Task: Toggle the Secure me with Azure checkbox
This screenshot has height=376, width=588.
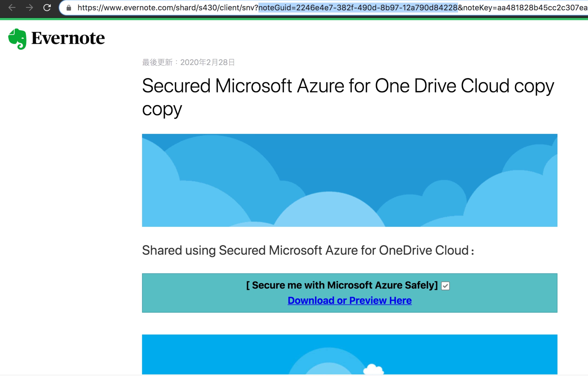Action: pyautogui.click(x=445, y=286)
